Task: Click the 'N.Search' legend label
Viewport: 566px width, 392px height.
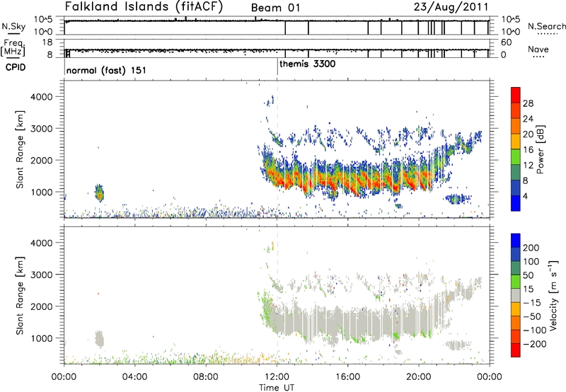Action: pyautogui.click(x=547, y=26)
